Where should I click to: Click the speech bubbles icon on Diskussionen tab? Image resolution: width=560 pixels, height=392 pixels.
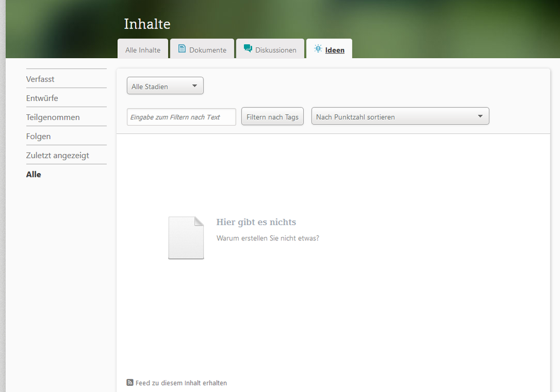pyautogui.click(x=248, y=48)
